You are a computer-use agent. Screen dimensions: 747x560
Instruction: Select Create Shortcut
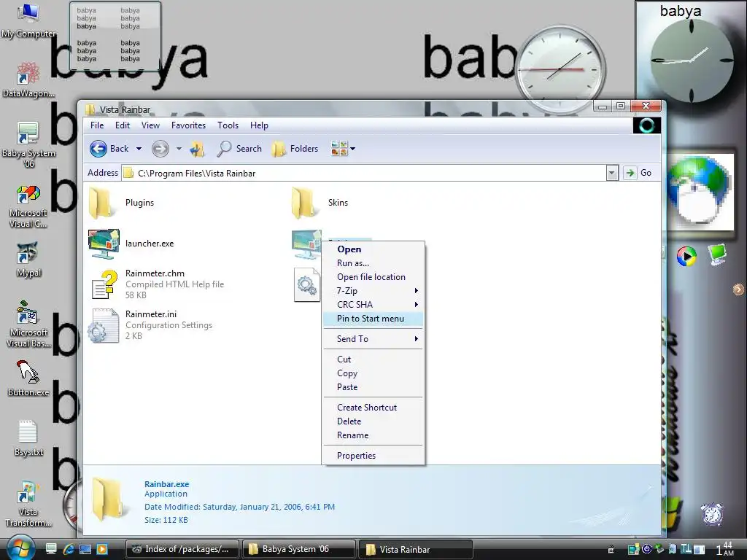(x=373, y=407)
